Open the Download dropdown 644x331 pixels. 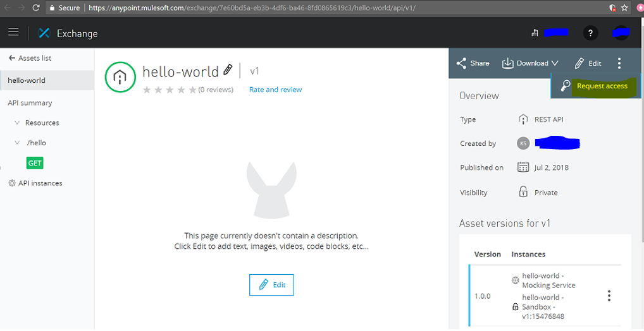pos(530,63)
